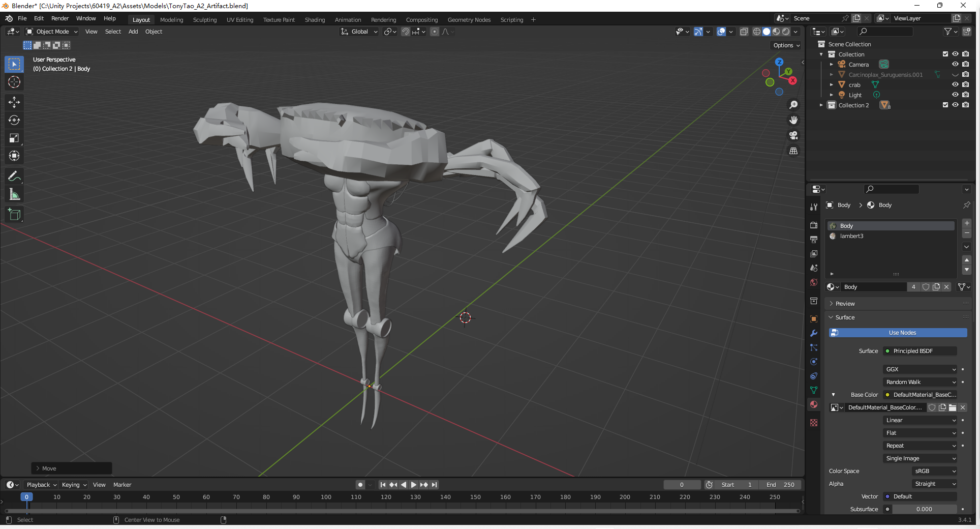980x529 pixels.
Task: Open the Modifiers wrench properties tab
Action: 814,333
